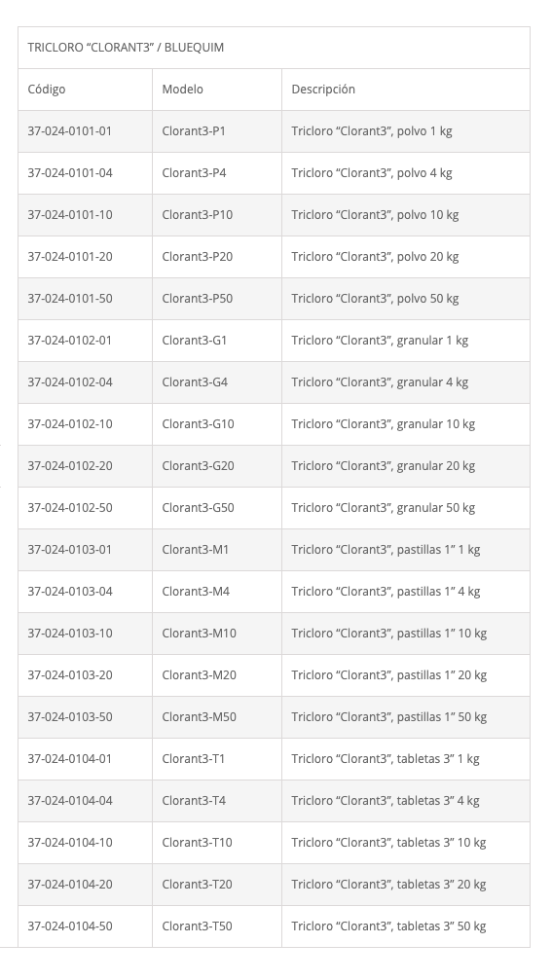The image size is (552, 980).
Task: Click product code 37-024-0101-20
Action: (x=70, y=257)
